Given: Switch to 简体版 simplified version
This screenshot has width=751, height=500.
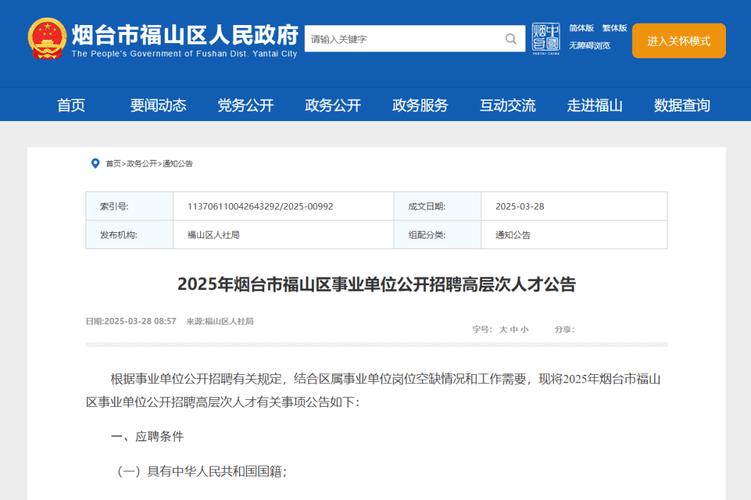Looking at the screenshot, I should pos(581,28).
